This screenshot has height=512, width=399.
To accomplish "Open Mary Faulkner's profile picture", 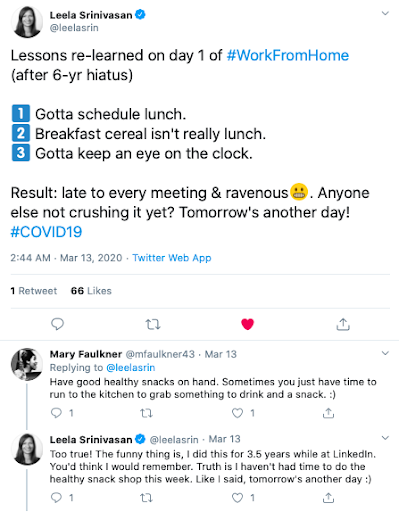I will [x=27, y=364].
